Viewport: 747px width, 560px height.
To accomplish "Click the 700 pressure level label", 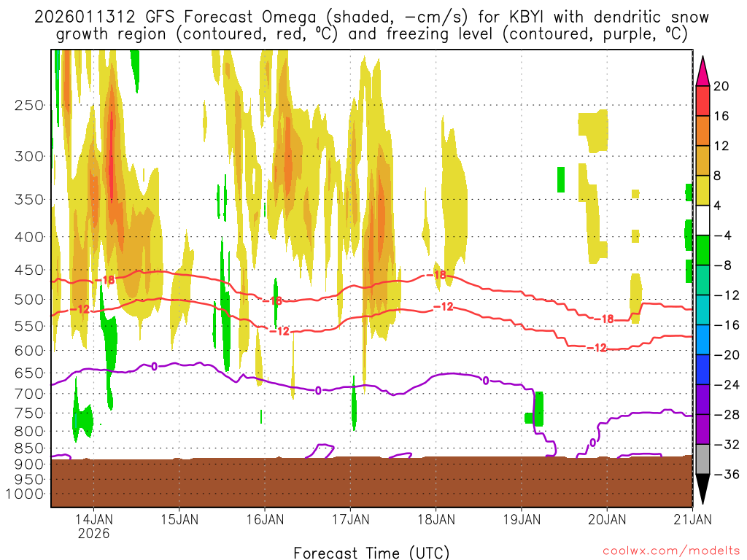I will point(29,394).
